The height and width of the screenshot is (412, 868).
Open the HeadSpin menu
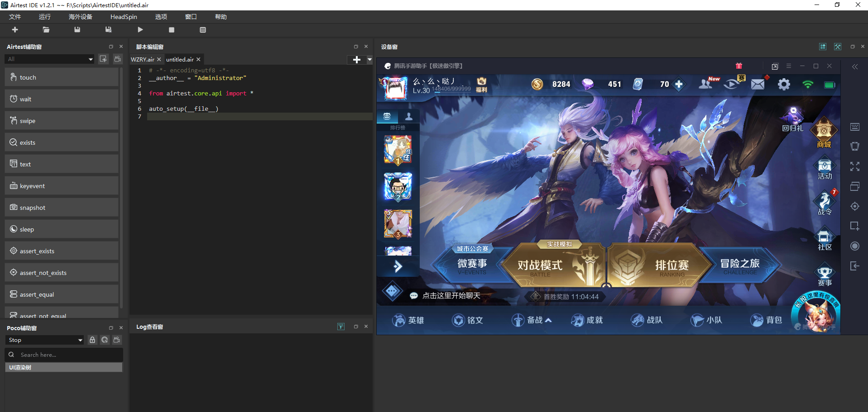click(124, 17)
